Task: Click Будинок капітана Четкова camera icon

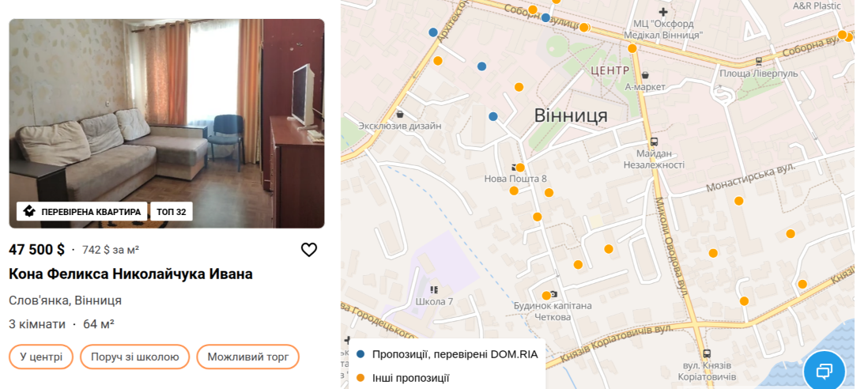Action: (x=553, y=294)
